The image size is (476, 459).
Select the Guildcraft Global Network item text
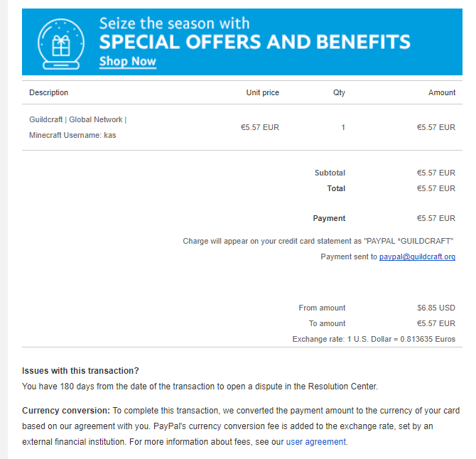point(77,119)
